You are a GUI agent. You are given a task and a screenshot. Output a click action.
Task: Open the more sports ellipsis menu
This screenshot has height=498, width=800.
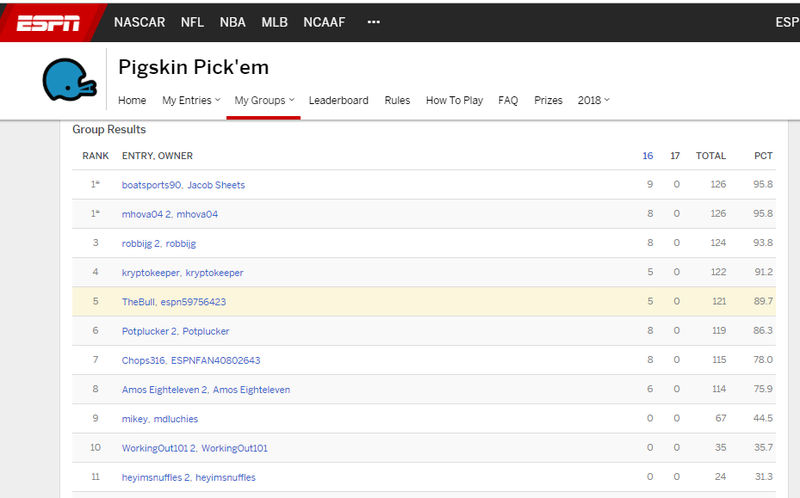point(373,22)
